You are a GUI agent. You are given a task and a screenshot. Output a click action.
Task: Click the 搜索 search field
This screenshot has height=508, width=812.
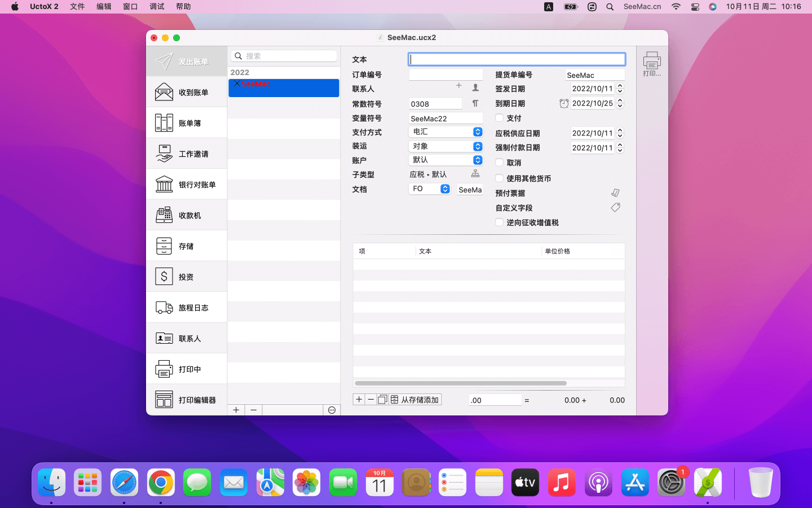(288, 56)
